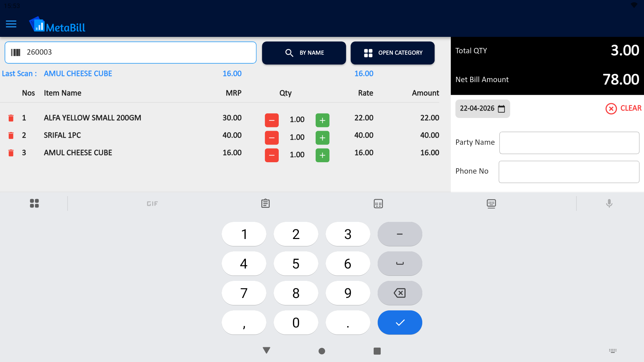Screen dimensions: 644x362
Task: Clear the bill with CLEAR button
Action: (x=623, y=108)
